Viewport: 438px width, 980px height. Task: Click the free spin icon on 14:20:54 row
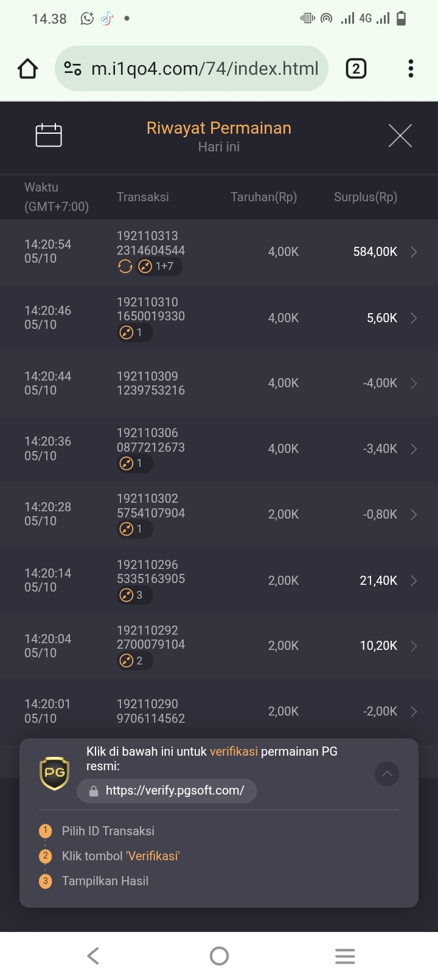point(125,266)
